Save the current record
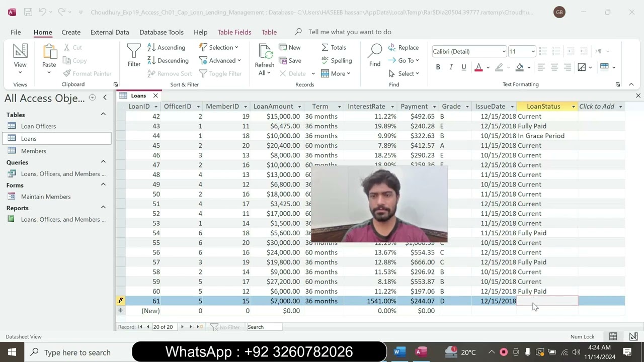 (x=290, y=60)
